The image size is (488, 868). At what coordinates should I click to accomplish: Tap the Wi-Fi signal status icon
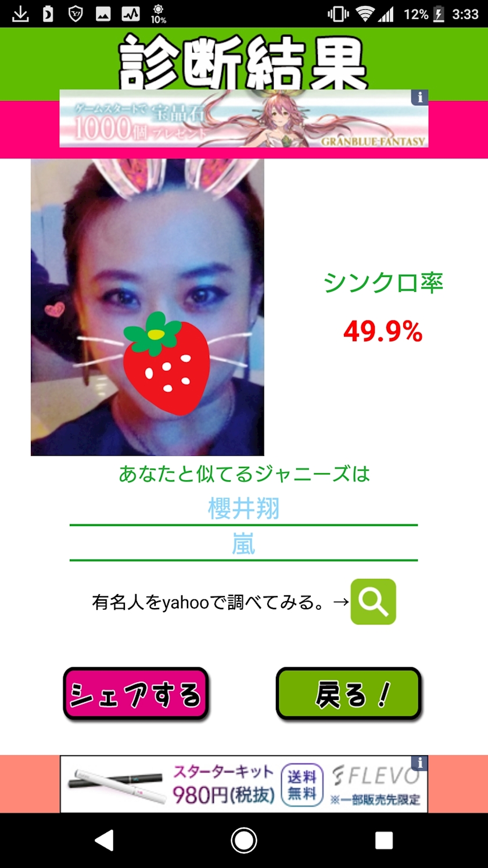(365, 14)
